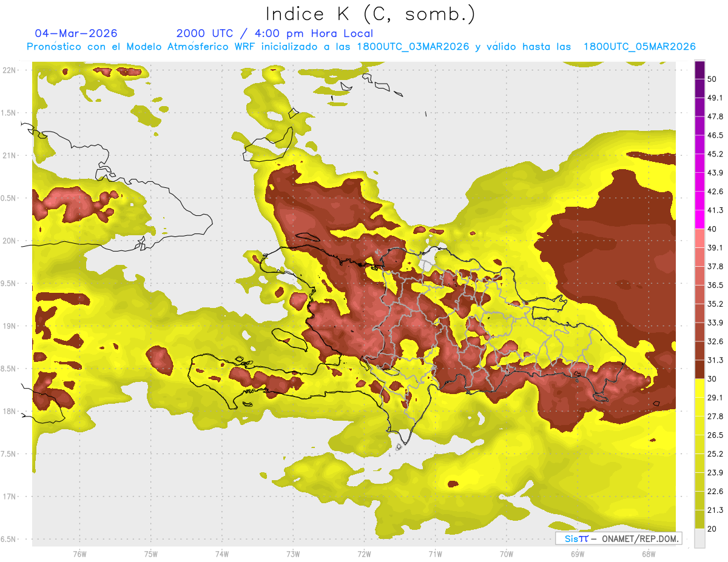The height and width of the screenshot is (562, 728).
Task: Click the darkest purple swatch atop the color bar
Action: tap(699, 70)
